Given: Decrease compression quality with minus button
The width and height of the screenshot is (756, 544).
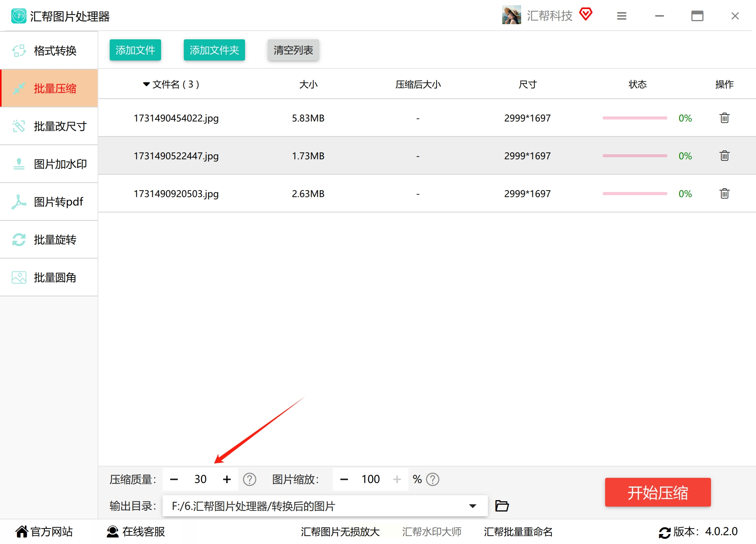Looking at the screenshot, I should [174, 479].
